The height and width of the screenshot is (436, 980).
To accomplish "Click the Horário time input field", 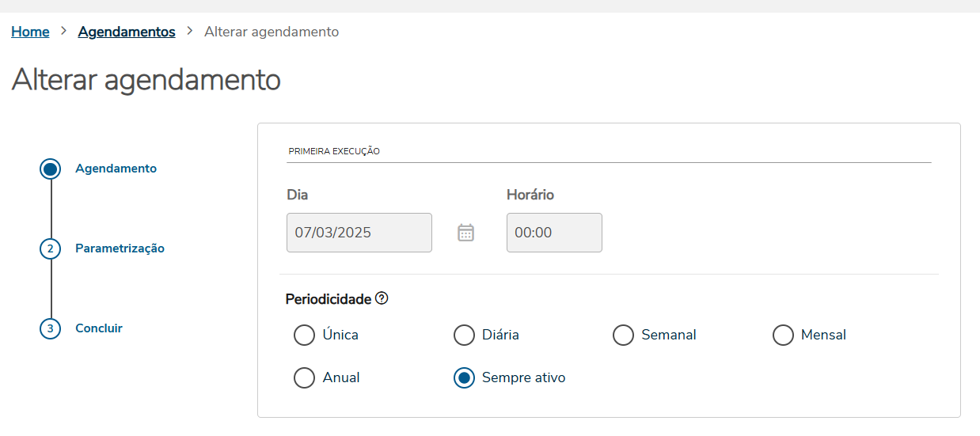I will tap(553, 233).
